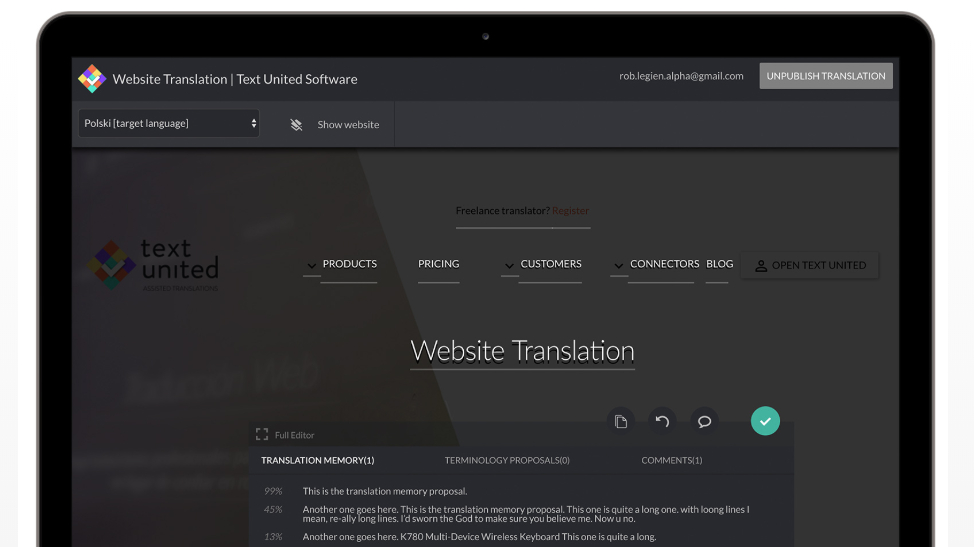
Task: Click the Show website label
Action: (348, 125)
